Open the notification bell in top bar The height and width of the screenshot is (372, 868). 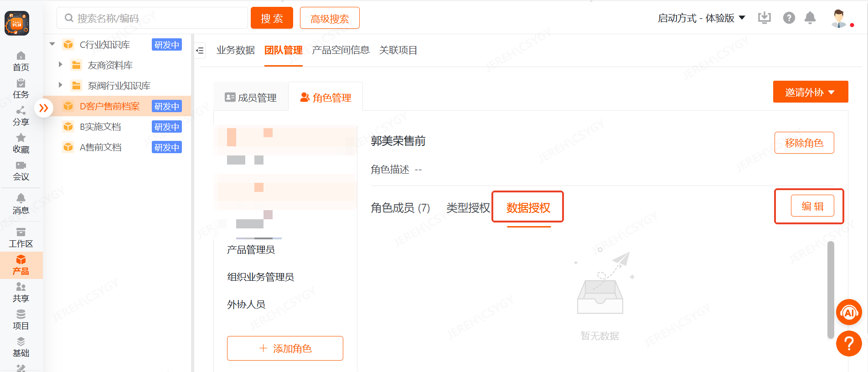tap(810, 18)
